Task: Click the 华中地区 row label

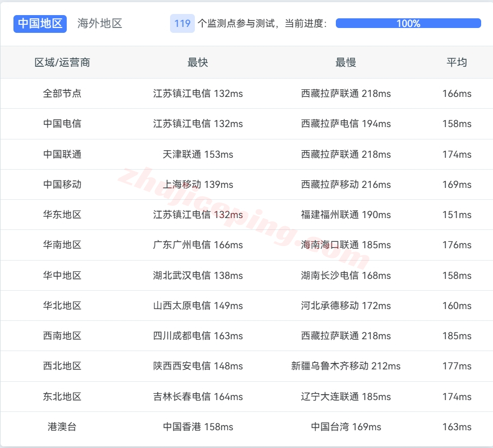Action: [x=62, y=275]
